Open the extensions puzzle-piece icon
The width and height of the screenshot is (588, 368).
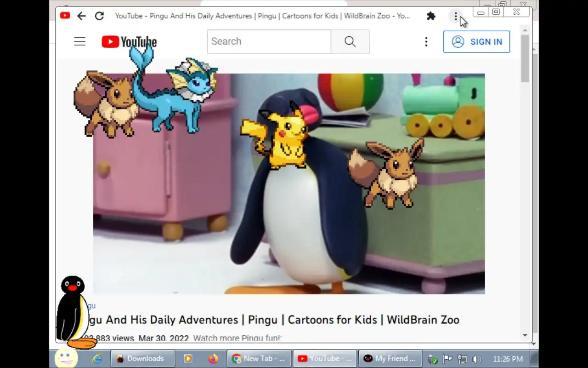(431, 16)
